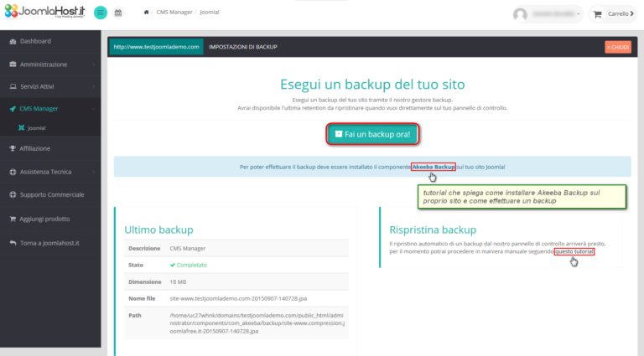Screen dimensions: 644x356
Task: Click the Dashboard gauge icon in the sidebar
Action: pyautogui.click(x=12, y=41)
